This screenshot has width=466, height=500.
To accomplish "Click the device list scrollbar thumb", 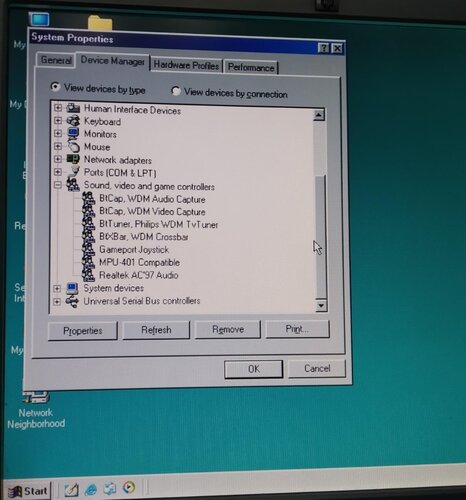I will point(321,237).
